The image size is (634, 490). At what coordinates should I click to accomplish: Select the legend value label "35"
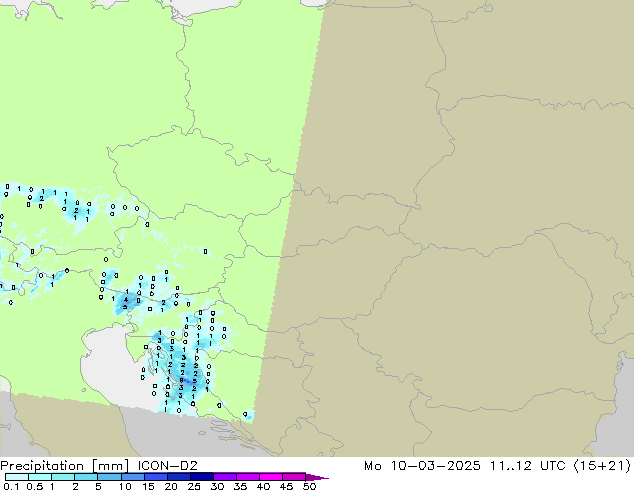point(241,486)
